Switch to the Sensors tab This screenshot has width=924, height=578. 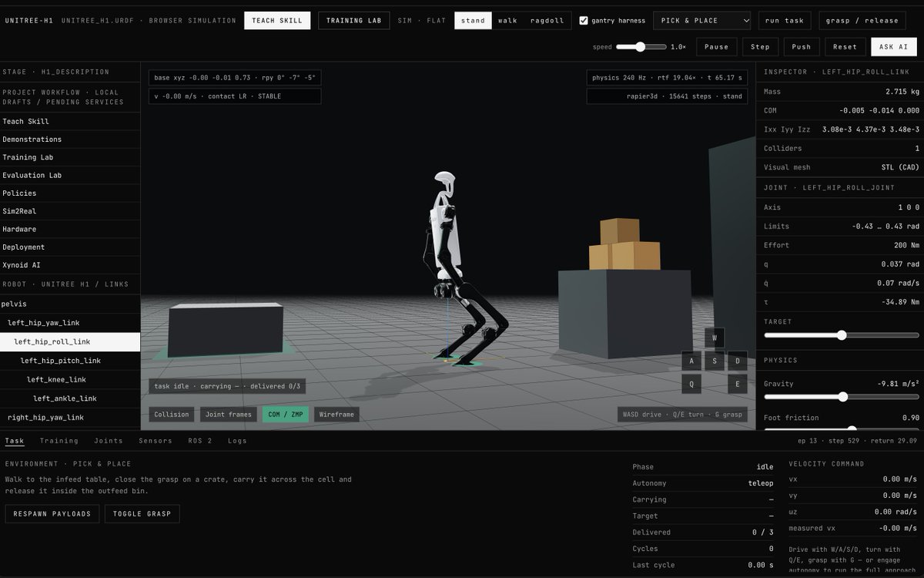click(156, 441)
